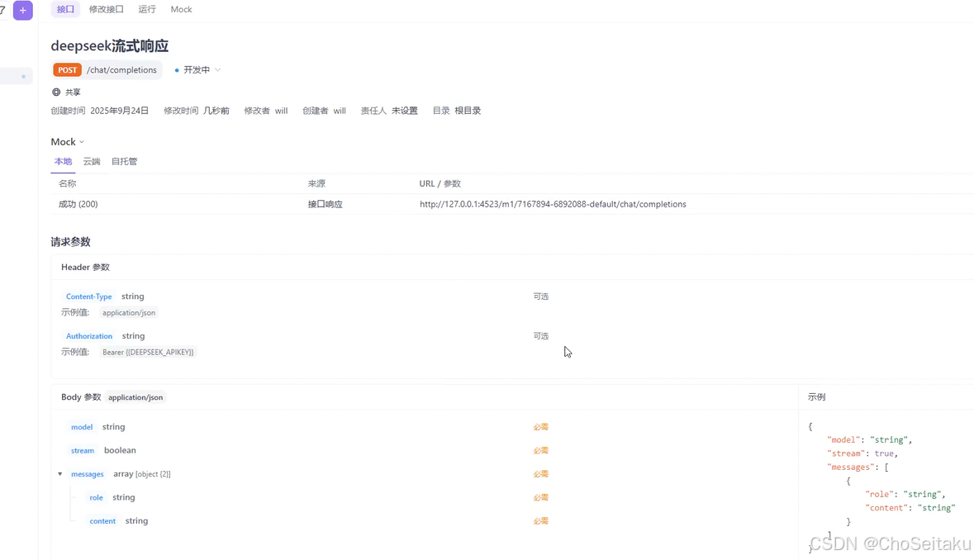The width and height of the screenshot is (974, 560).
Task: Click the /chat/completions path
Action: pyautogui.click(x=121, y=70)
